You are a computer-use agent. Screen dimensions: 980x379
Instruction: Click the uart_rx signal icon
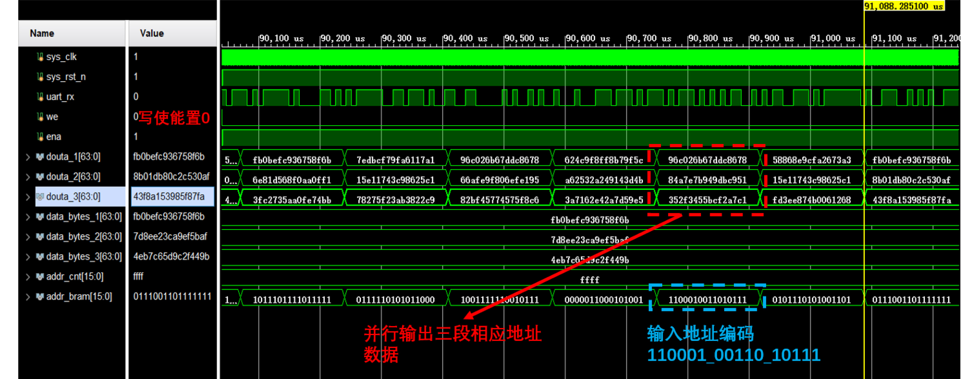[x=40, y=97]
